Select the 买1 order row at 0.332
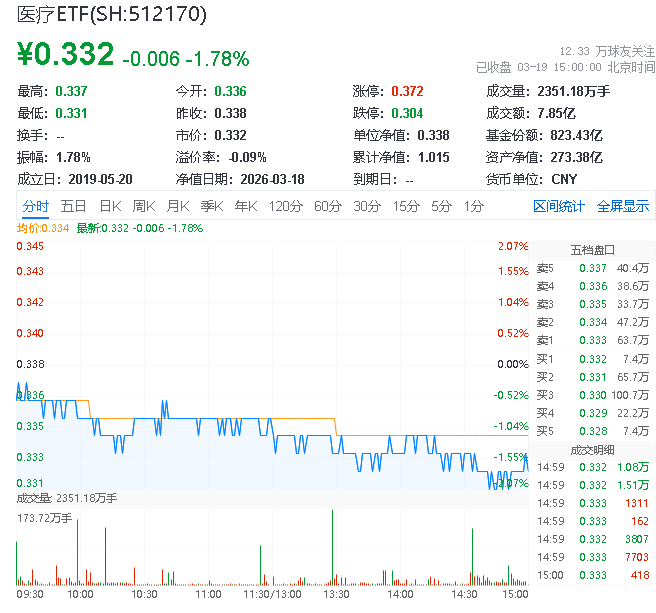Viewport: 656px width, 613px height. coord(592,358)
